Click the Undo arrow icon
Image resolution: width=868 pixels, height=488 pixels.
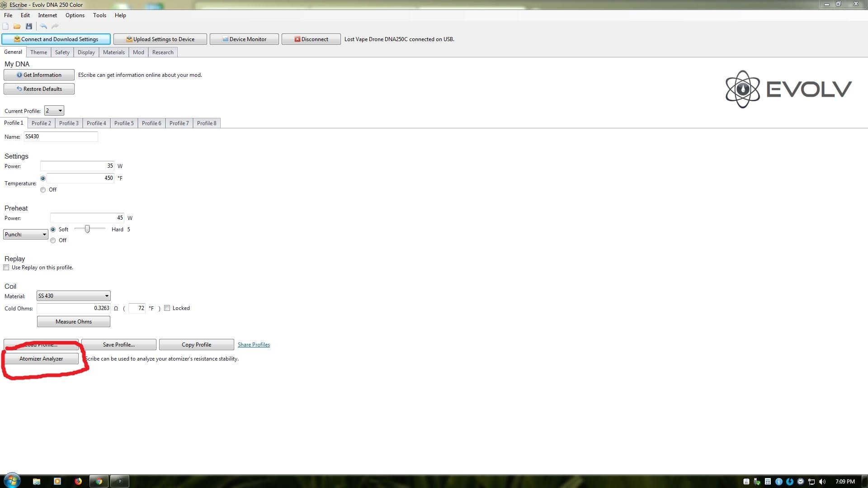[x=43, y=26]
